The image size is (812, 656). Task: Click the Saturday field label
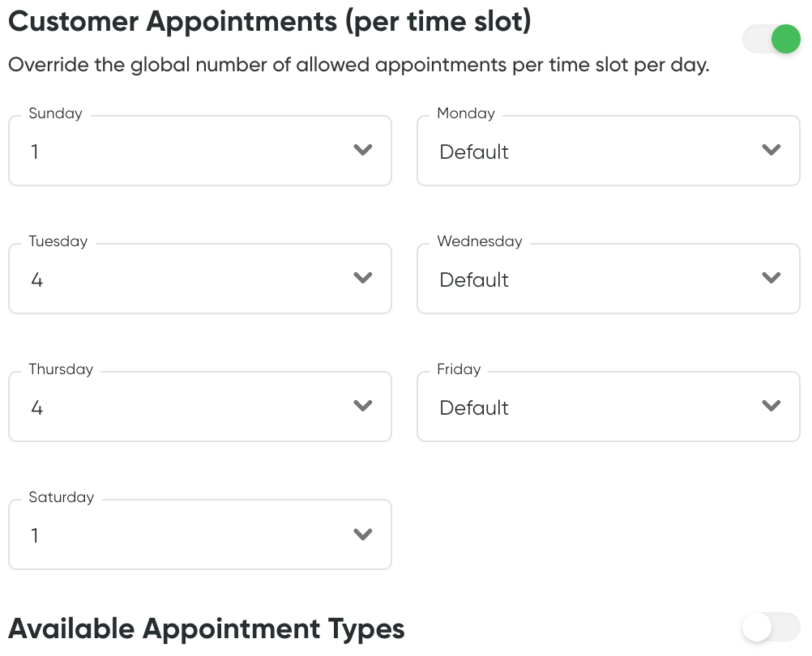(x=62, y=497)
